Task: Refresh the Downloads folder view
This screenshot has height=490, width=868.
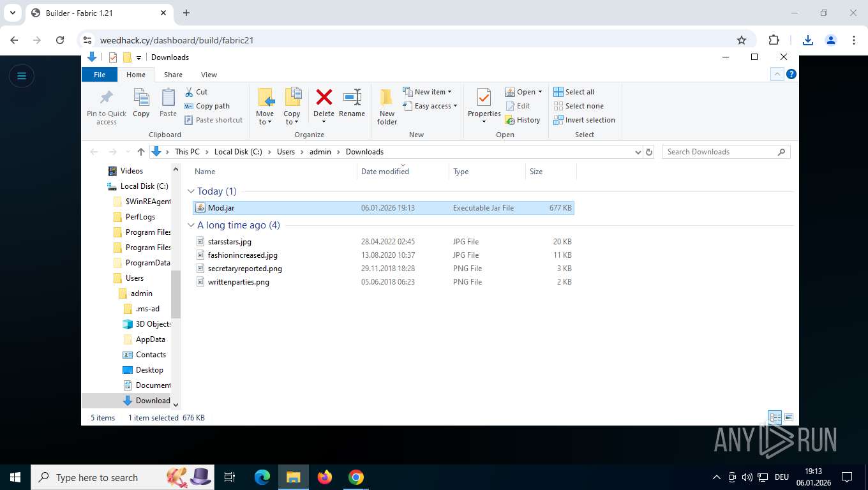Action: [649, 152]
